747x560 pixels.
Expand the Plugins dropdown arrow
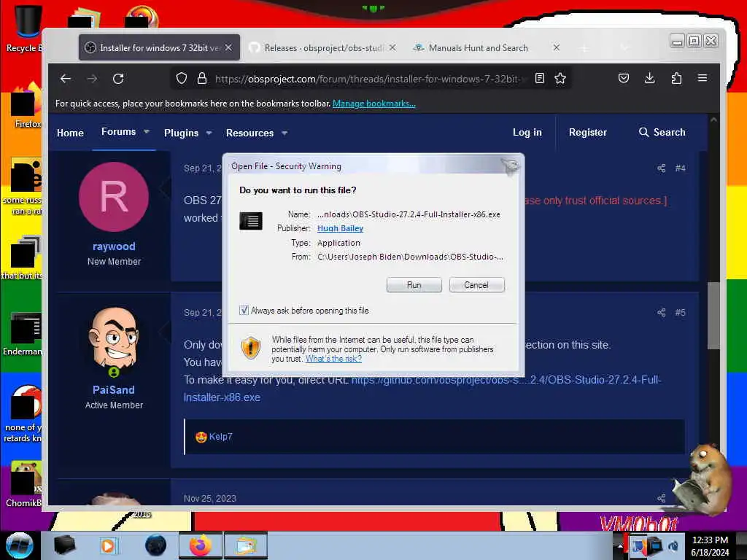click(x=209, y=133)
